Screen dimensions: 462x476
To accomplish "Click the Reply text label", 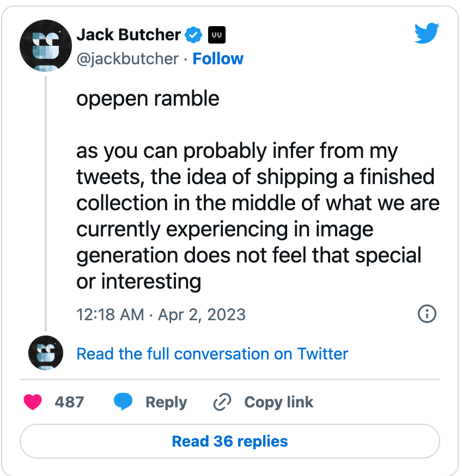I will click(166, 402).
